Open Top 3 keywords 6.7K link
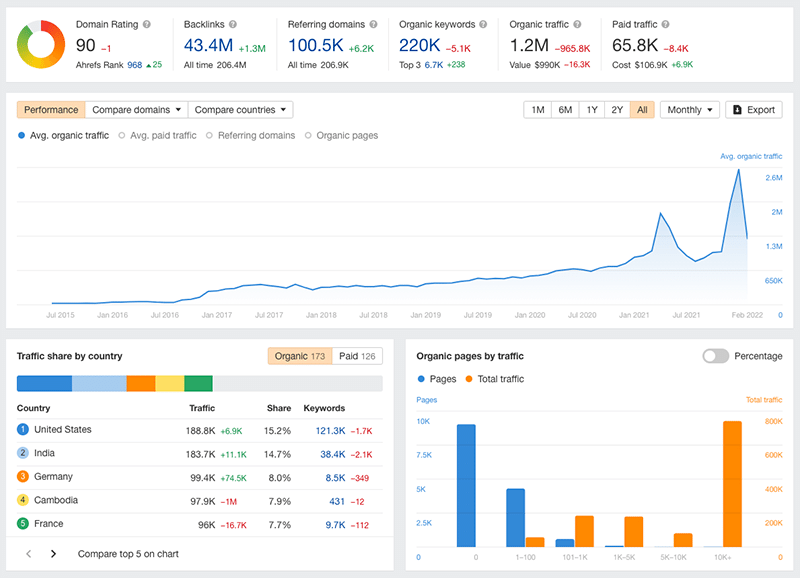 click(x=434, y=65)
